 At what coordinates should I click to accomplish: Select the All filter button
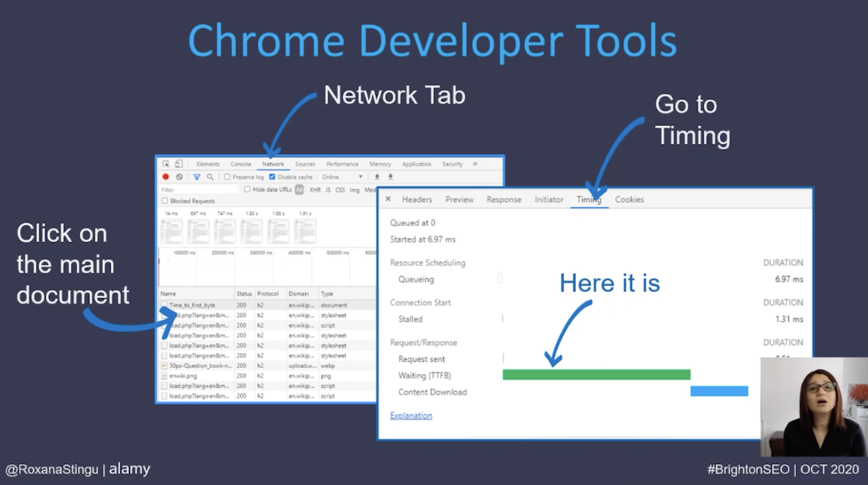tap(299, 190)
